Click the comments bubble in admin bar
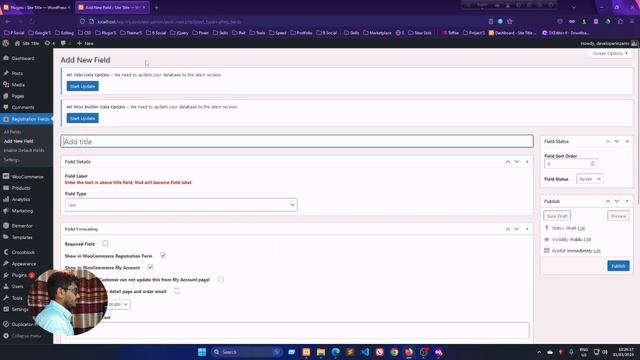The width and height of the screenshot is (640, 360). [63, 43]
